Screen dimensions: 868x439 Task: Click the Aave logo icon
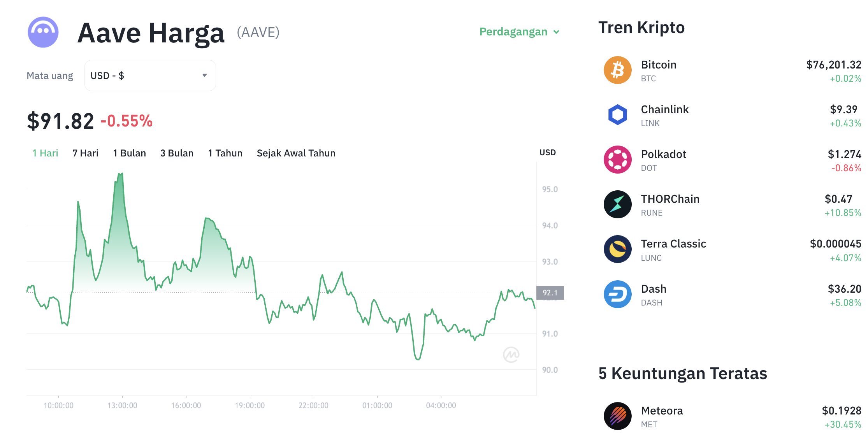coord(43,32)
